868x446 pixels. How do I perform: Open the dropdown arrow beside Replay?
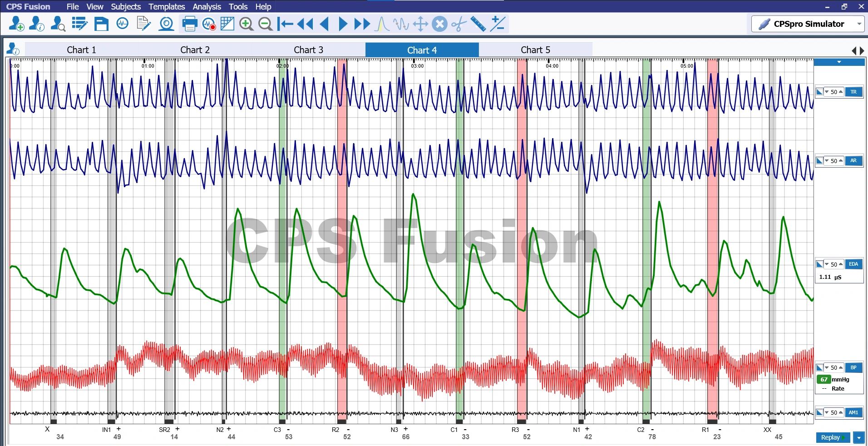858,438
